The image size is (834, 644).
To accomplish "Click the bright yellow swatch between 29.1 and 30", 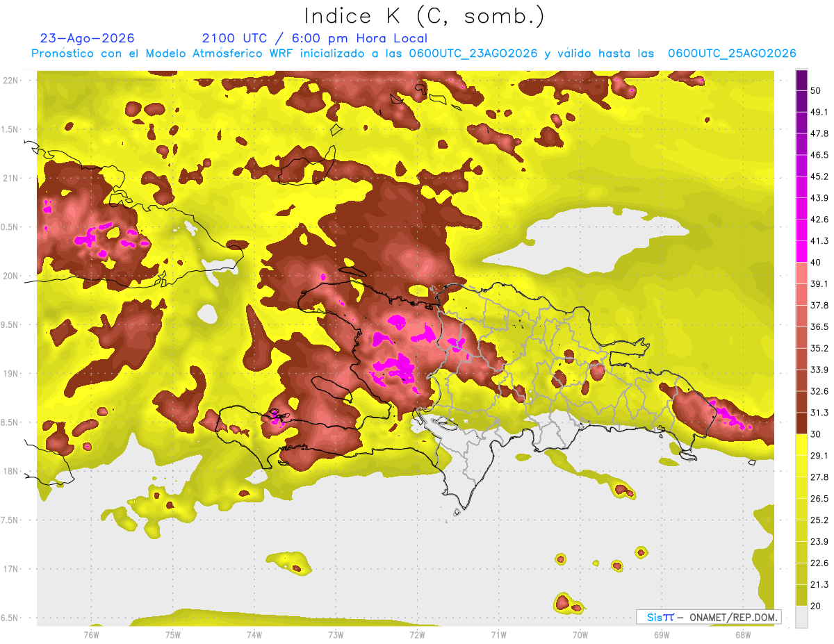I will [x=802, y=445].
